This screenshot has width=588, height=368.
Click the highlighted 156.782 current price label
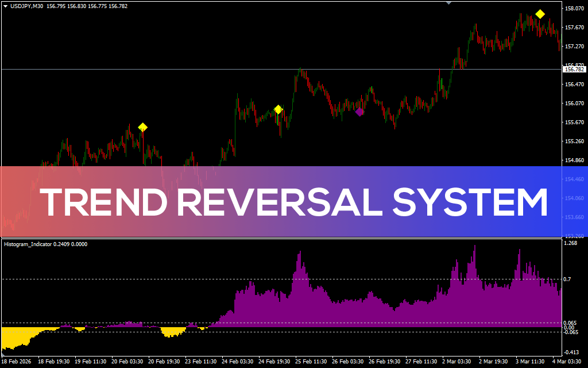(x=574, y=70)
